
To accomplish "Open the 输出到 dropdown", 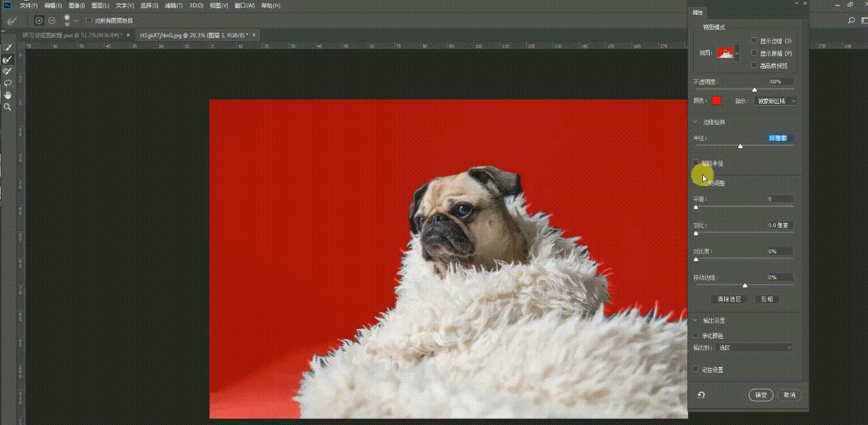I will point(754,348).
